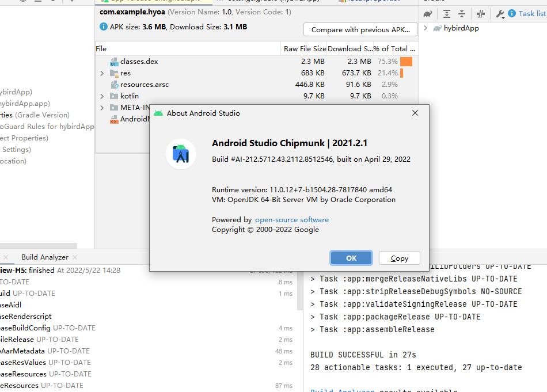
Task: Sort by File column header
Action: (x=188, y=49)
